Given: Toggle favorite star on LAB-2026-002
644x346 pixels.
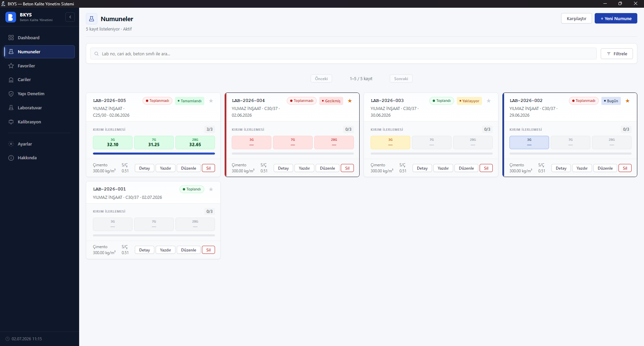Looking at the screenshot, I should click(x=628, y=101).
